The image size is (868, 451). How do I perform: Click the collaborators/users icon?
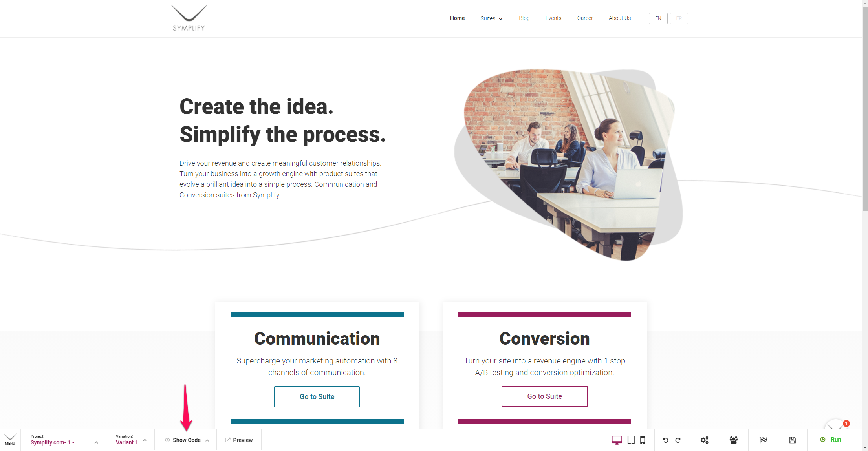(x=734, y=440)
